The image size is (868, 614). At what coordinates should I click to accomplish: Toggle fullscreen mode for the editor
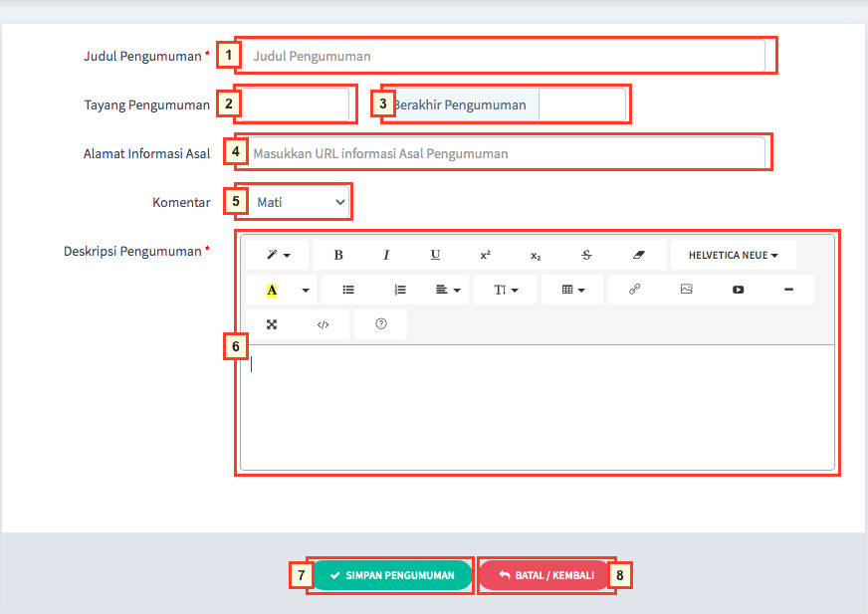[x=272, y=324]
